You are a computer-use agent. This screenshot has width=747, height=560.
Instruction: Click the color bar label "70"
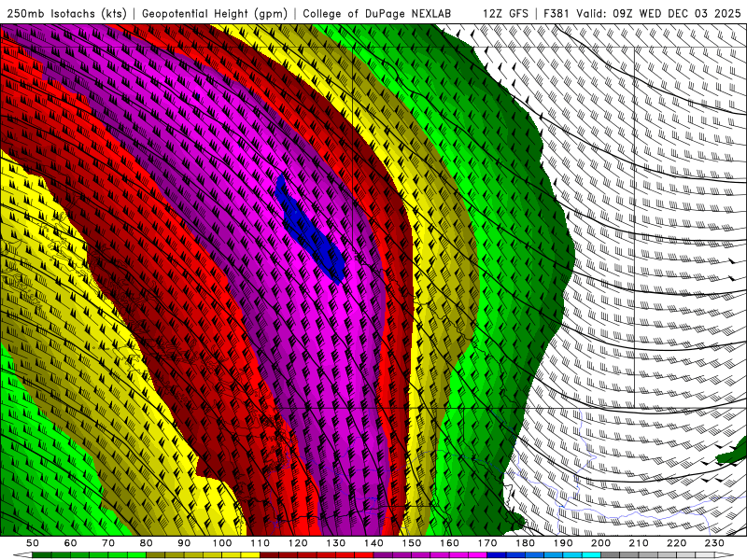(x=108, y=543)
